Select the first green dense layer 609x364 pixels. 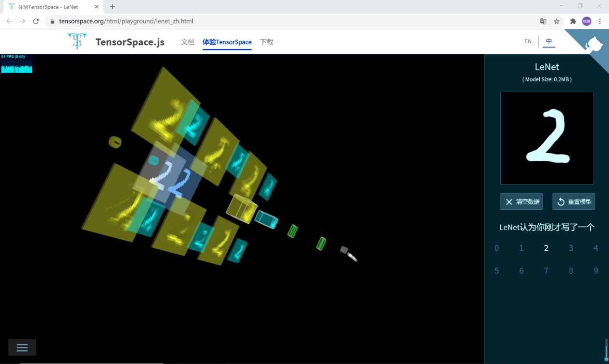click(293, 231)
